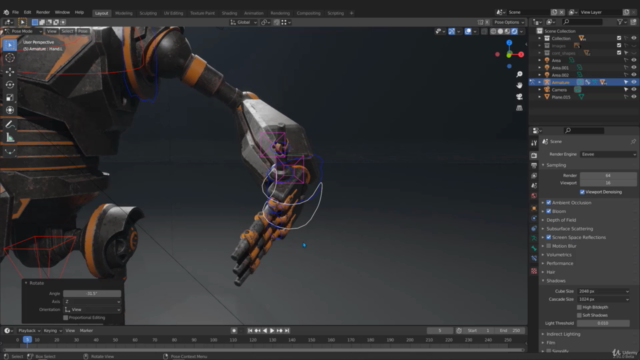Open the Pose Mode dropdown
This screenshot has height=360, width=640.
(x=22, y=31)
